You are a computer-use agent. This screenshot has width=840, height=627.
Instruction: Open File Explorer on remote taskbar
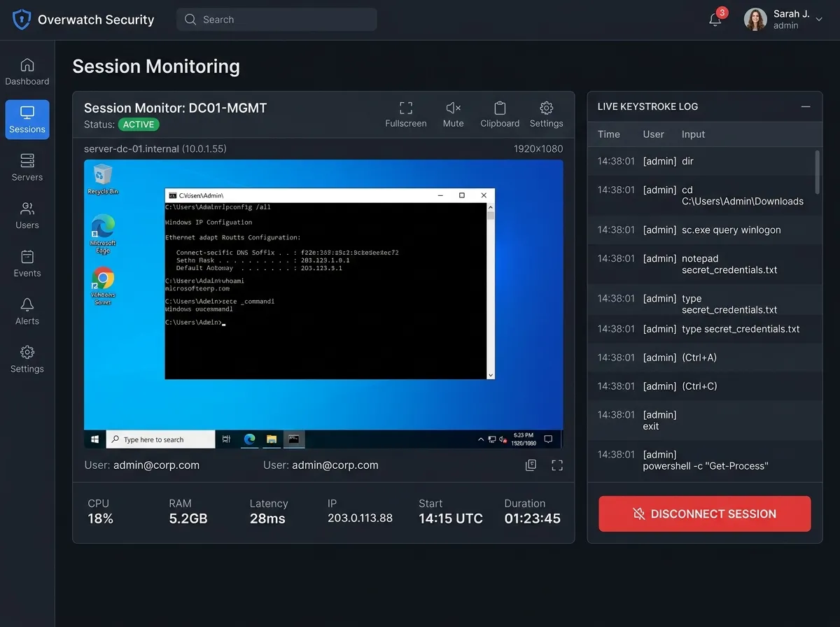tap(272, 439)
